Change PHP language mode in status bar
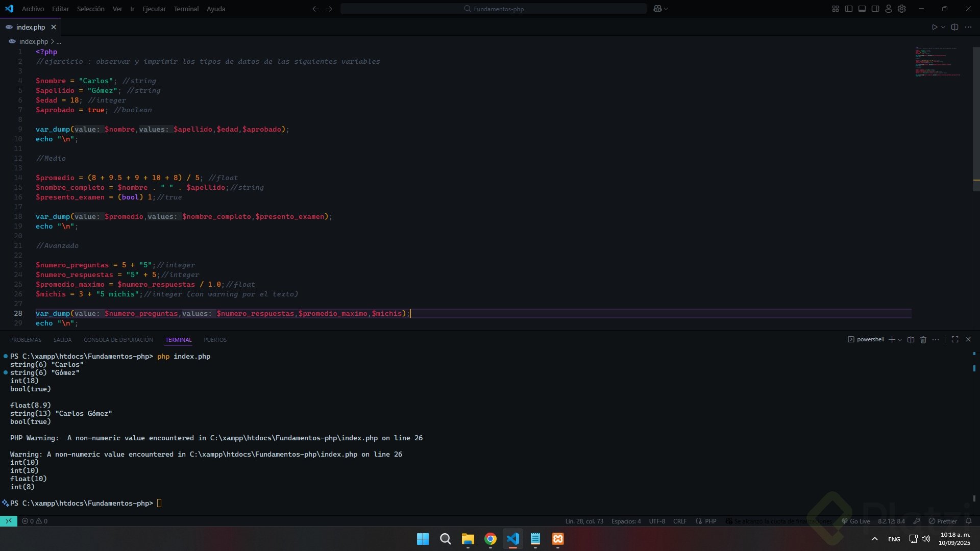Screen dimensions: 980x551 (x=710, y=521)
